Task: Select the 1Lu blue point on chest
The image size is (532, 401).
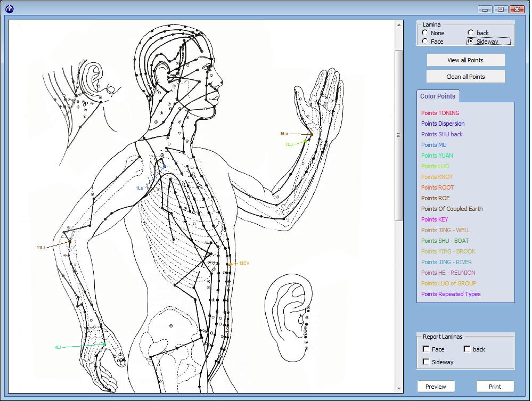Action: [x=164, y=166]
